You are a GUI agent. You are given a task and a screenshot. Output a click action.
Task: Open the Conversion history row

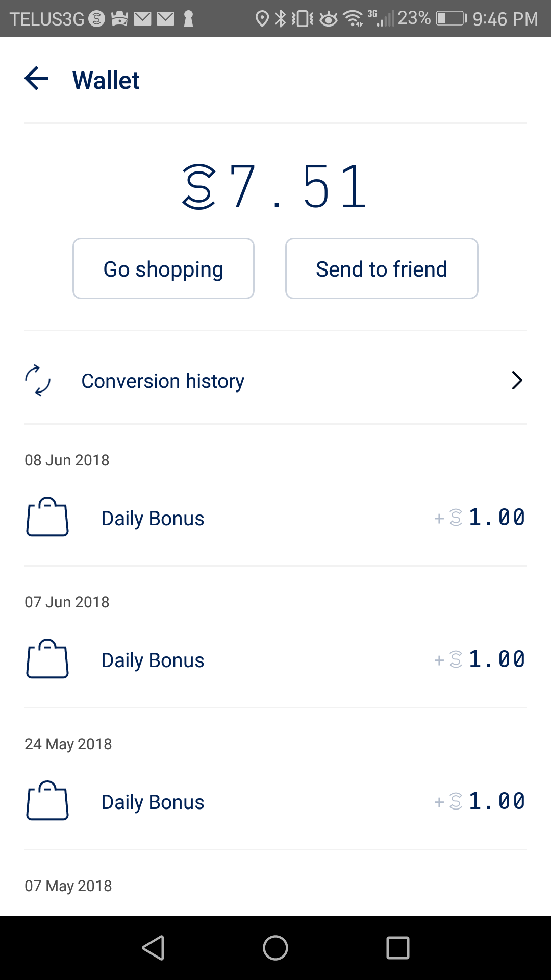[163, 381]
